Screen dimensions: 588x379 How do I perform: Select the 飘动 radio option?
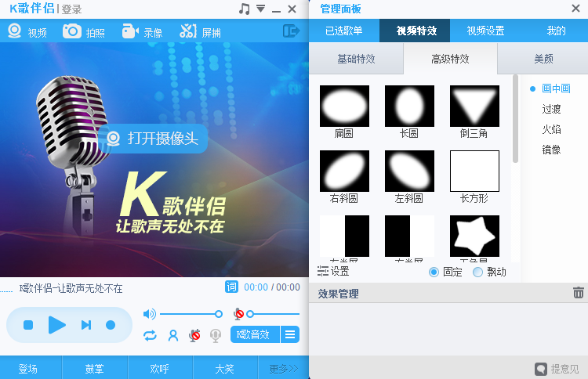point(478,272)
